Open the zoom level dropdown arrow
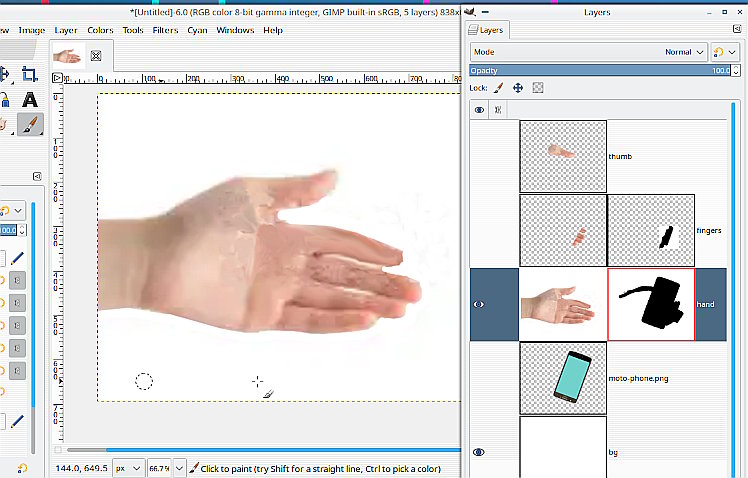Screen dimensions: 748x478 (x=179, y=468)
